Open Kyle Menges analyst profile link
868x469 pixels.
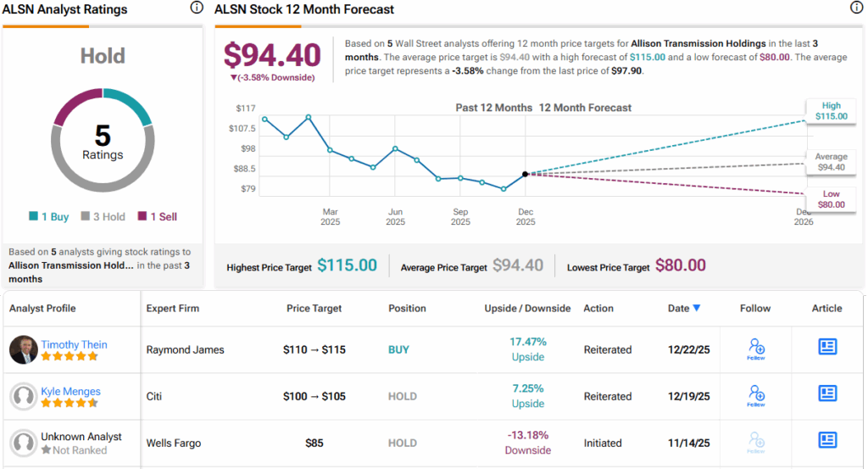point(70,391)
